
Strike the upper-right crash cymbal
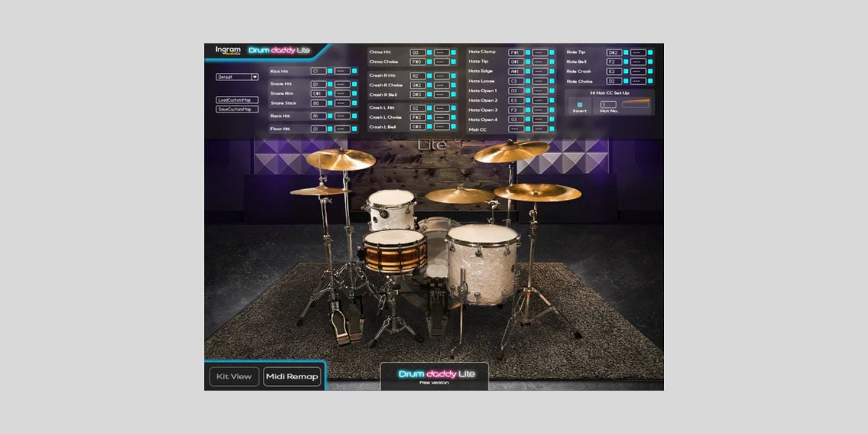coord(511,152)
